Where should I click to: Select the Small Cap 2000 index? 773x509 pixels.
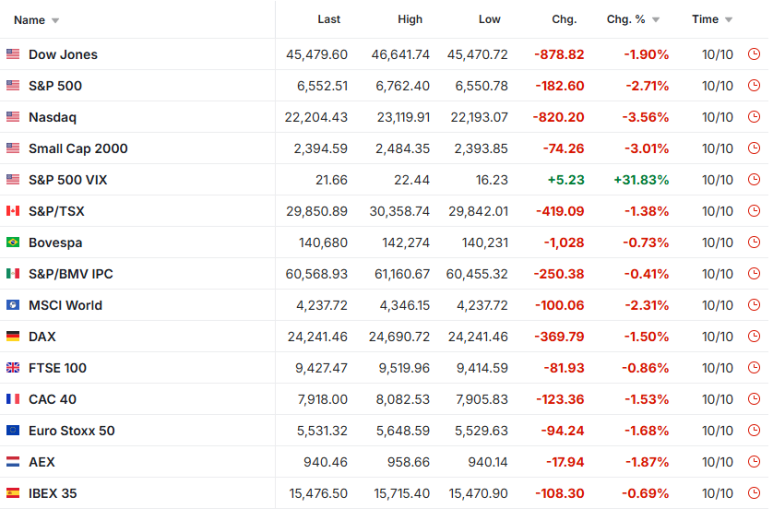click(78, 149)
